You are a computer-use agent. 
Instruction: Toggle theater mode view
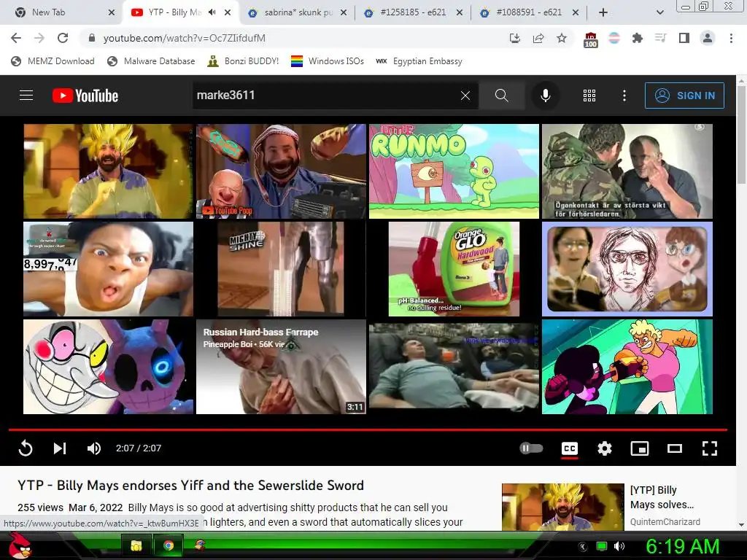click(x=675, y=448)
